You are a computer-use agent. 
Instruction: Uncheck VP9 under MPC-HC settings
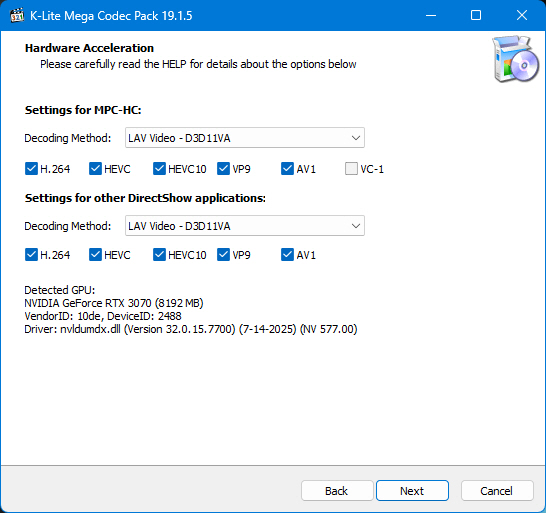pyautogui.click(x=223, y=169)
